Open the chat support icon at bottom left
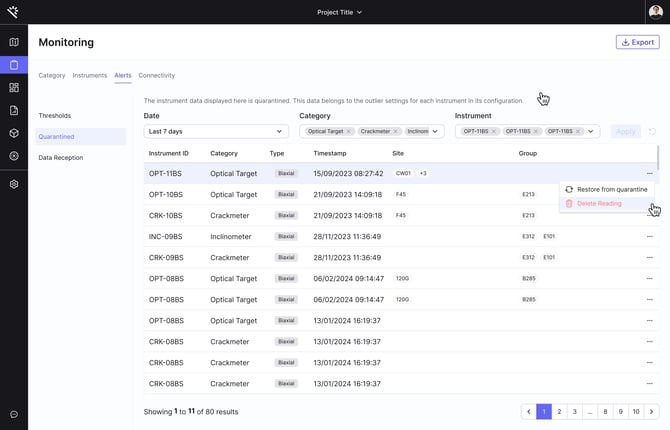This screenshot has width=670, height=430. pyautogui.click(x=14, y=414)
